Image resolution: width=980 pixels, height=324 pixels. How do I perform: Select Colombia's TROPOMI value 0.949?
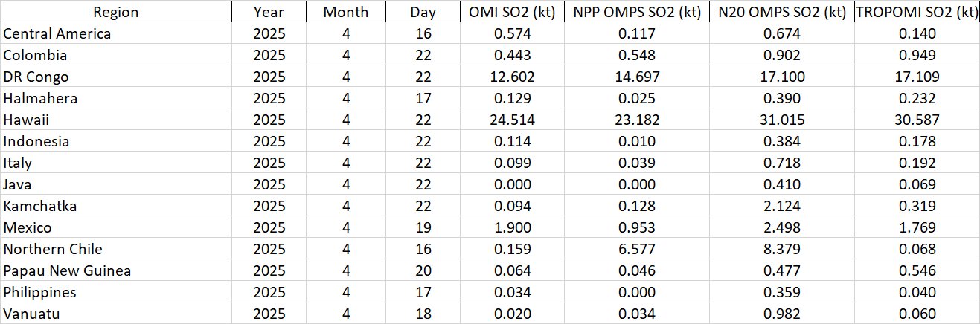[917, 55]
